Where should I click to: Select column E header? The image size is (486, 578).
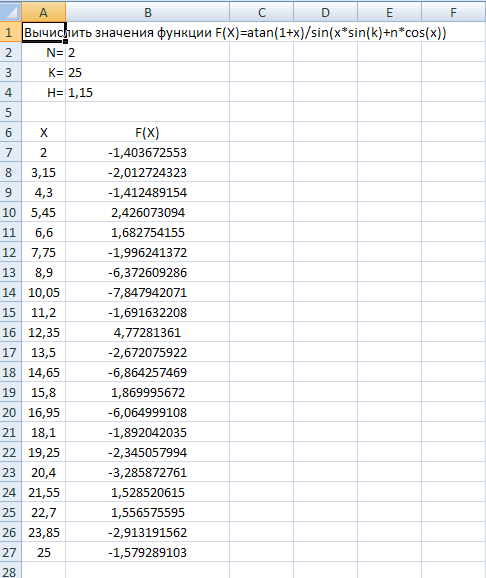click(389, 13)
